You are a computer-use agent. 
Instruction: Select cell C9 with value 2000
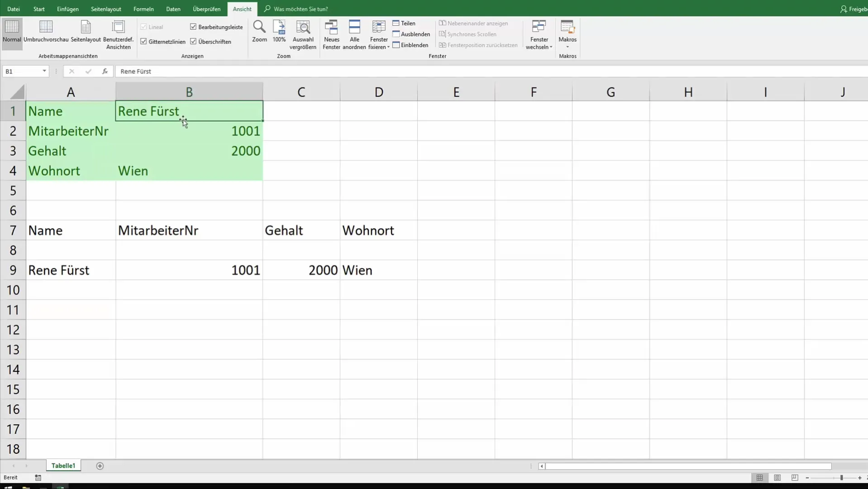point(301,270)
